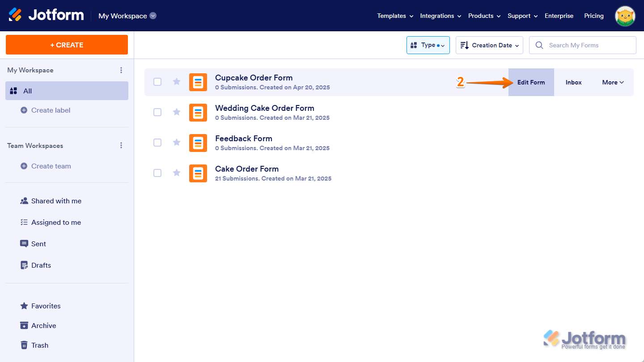Open the My Workspace three-dot options menu

(121, 70)
